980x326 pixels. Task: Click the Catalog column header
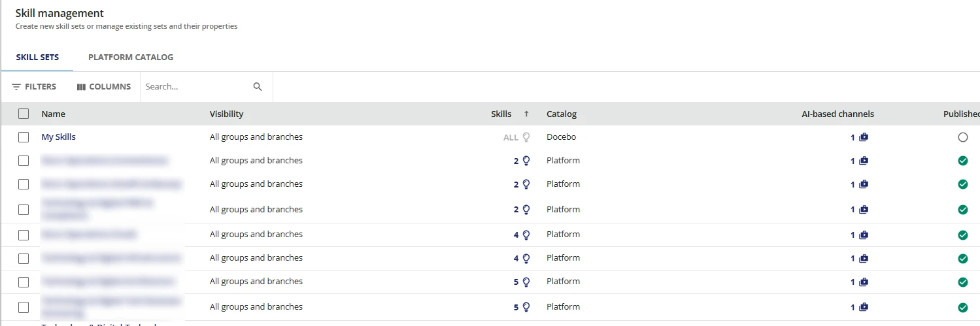(x=562, y=114)
